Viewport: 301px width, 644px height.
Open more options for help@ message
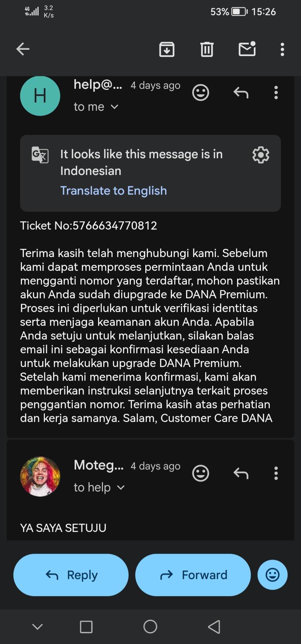click(276, 93)
